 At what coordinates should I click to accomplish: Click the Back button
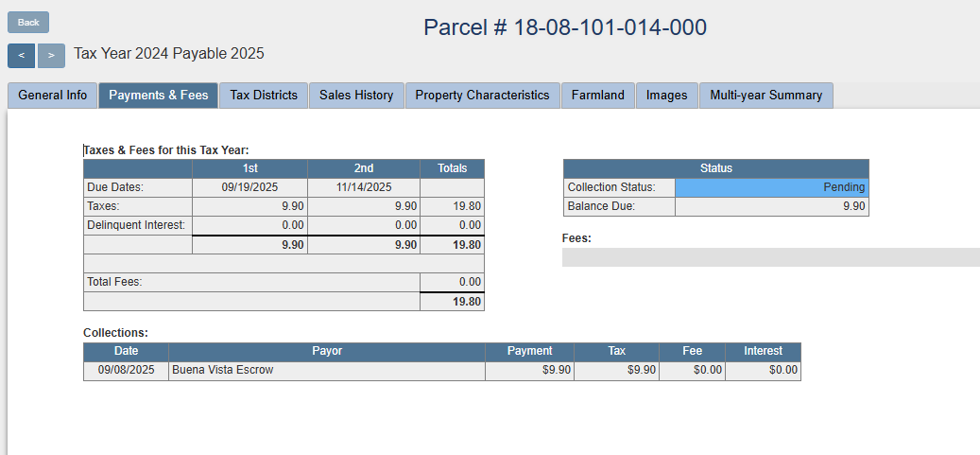pyautogui.click(x=28, y=23)
